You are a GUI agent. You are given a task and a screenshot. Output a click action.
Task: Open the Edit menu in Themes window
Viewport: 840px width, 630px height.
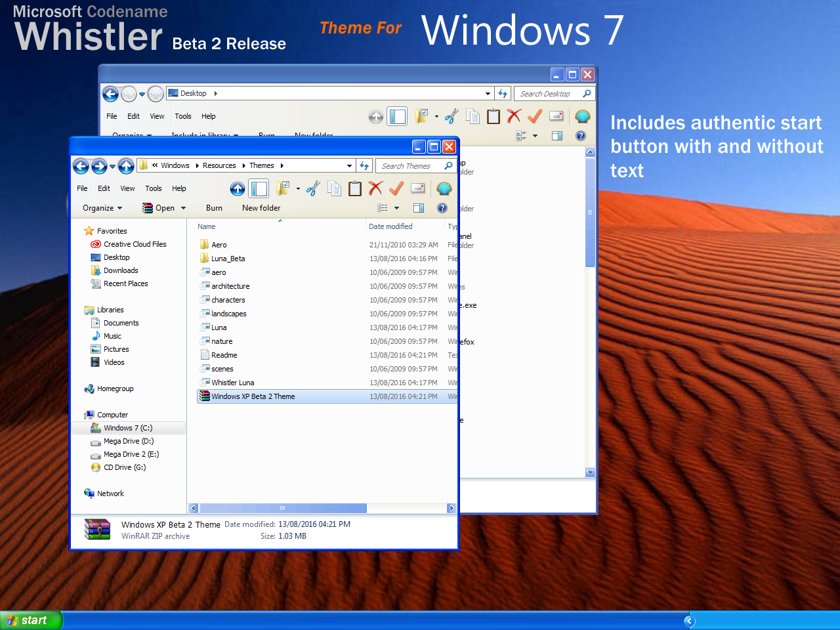[104, 188]
